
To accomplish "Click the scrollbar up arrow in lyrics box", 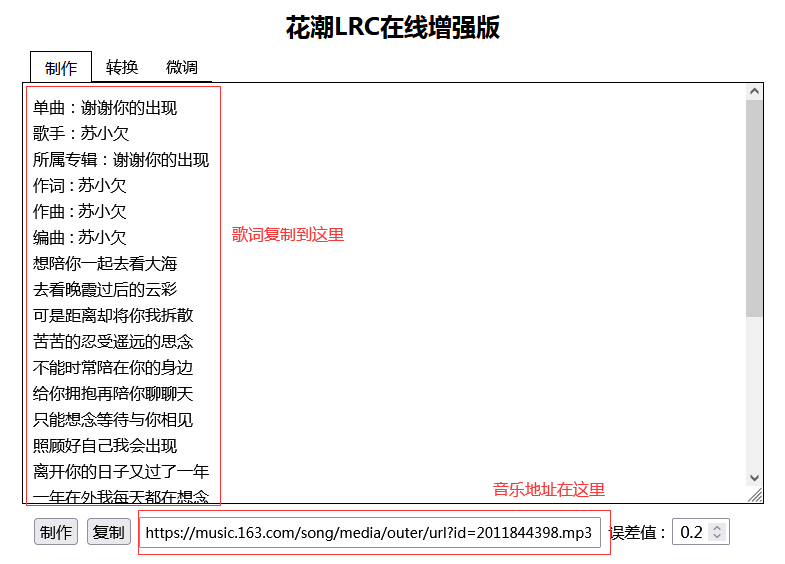I will point(754,92).
